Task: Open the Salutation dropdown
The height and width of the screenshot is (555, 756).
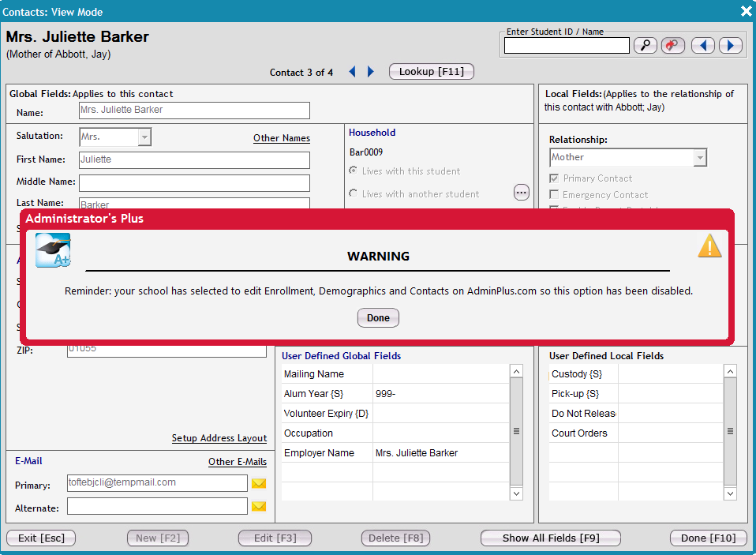Action: (x=144, y=137)
